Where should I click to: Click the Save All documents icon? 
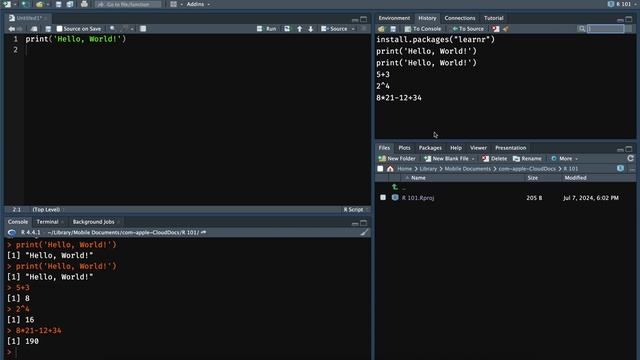70,4
